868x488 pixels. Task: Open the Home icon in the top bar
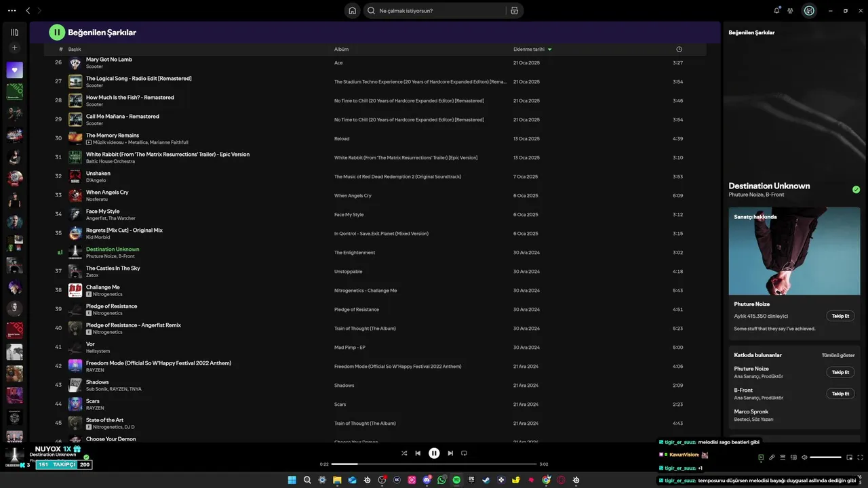click(x=352, y=10)
